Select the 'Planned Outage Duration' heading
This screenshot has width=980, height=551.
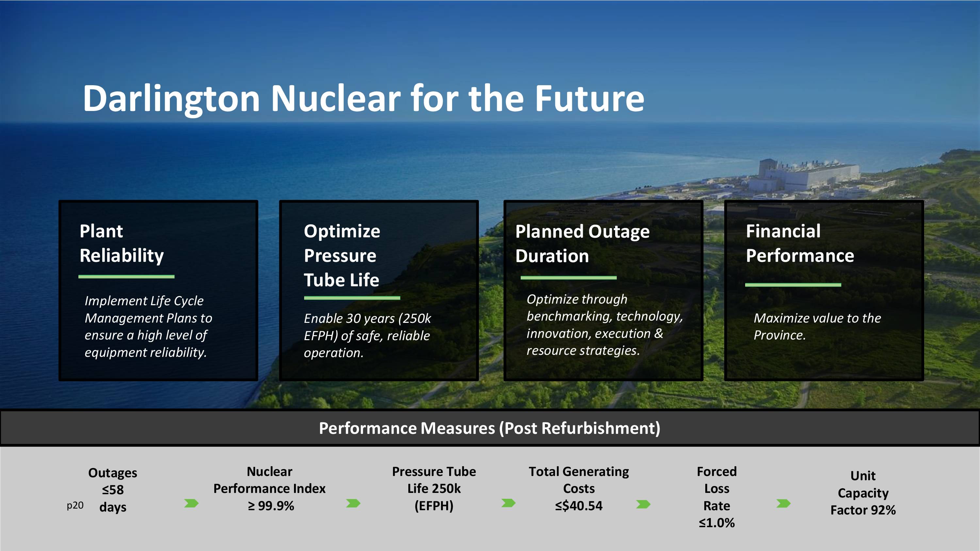582,244
